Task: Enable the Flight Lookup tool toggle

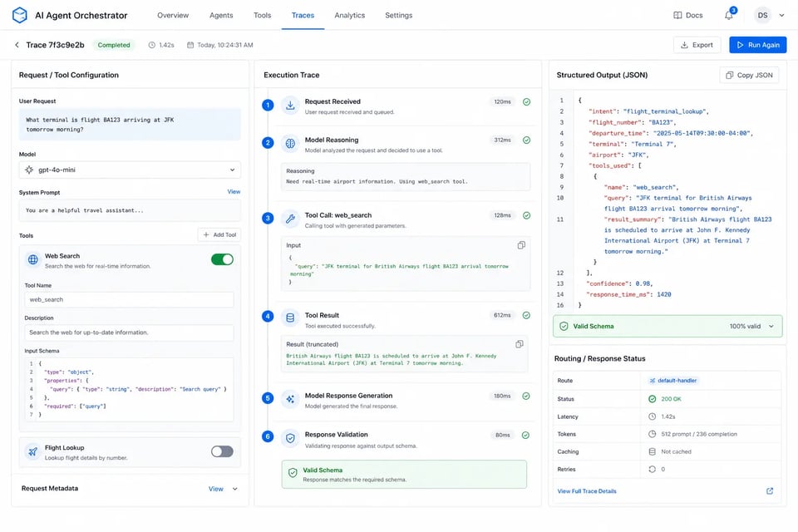Action: click(223, 451)
